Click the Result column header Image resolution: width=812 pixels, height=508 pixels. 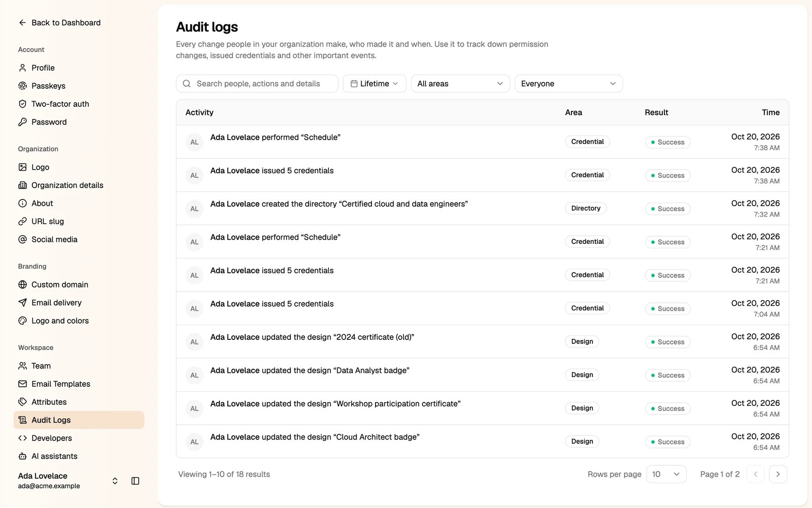[656, 112]
